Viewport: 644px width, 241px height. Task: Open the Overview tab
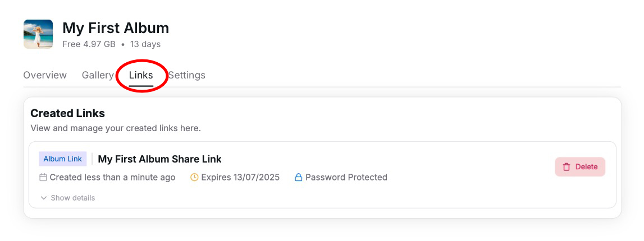click(x=45, y=75)
